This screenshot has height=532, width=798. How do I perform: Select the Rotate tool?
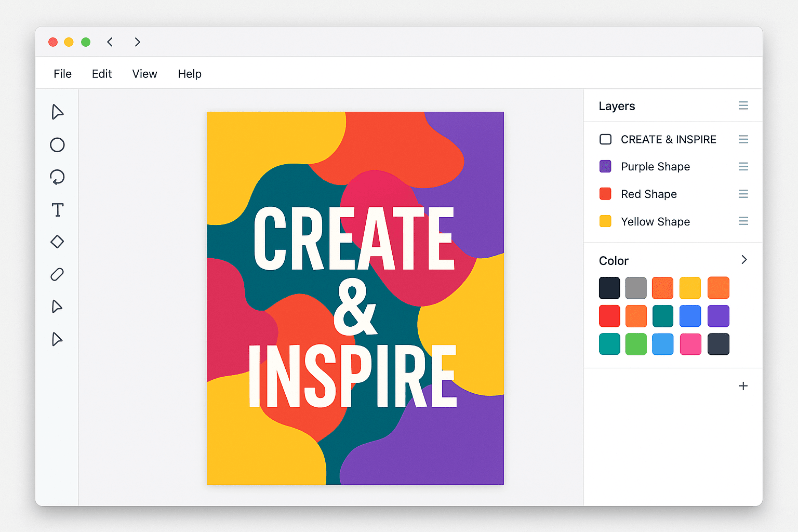point(57,178)
